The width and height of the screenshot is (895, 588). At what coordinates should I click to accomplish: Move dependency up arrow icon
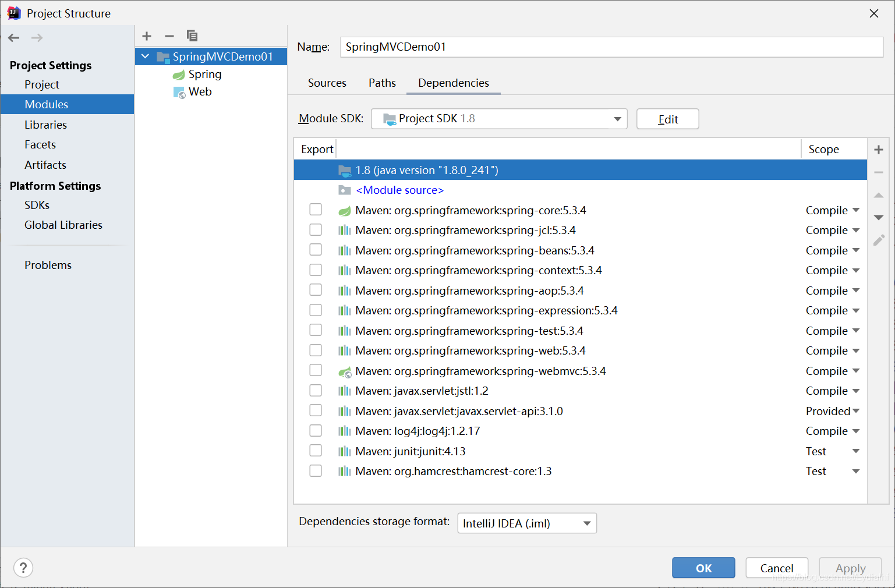coord(879,195)
